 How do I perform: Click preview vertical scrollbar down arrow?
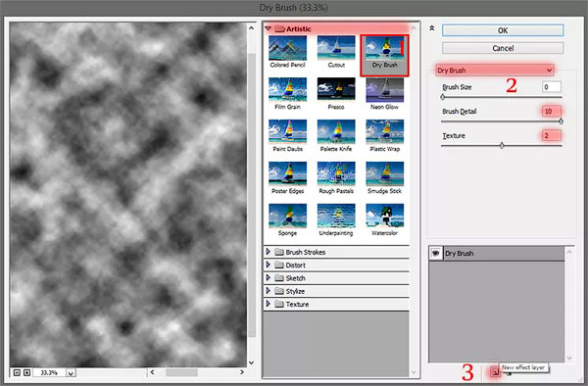click(251, 362)
